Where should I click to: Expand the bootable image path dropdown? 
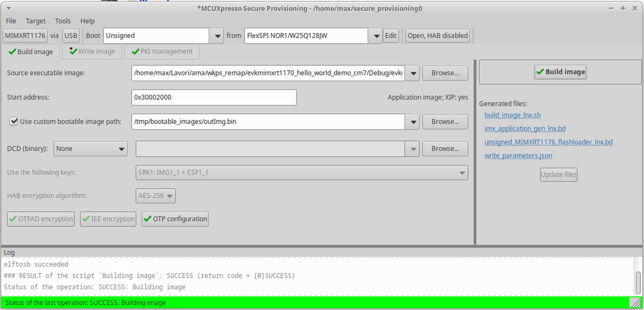(x=413, y=122)
